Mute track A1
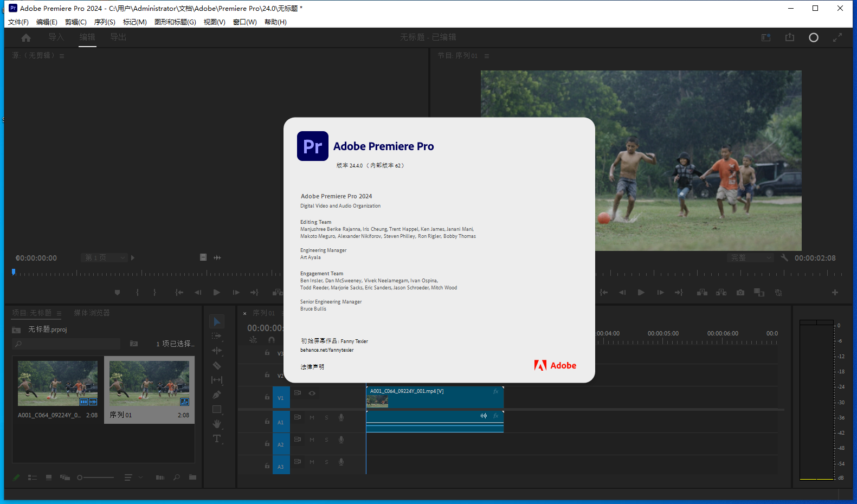Image resolution: width=857 pixels, height=504 pixels. [312, 417]
